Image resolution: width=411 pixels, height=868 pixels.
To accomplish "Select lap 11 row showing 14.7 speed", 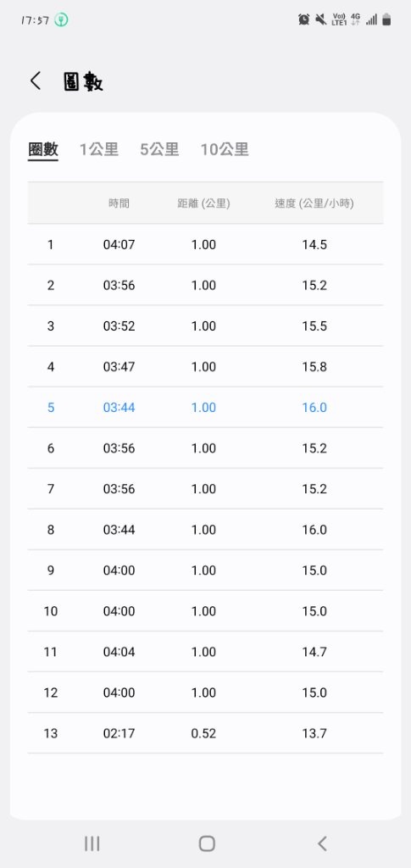I will pyautogui.click(x=205, y=652).
